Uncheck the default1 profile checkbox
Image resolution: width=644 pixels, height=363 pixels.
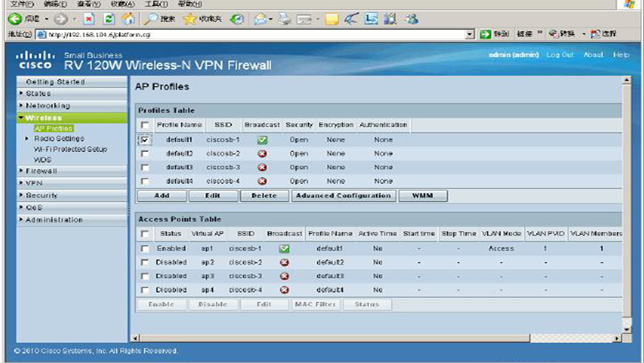[144, 140]
